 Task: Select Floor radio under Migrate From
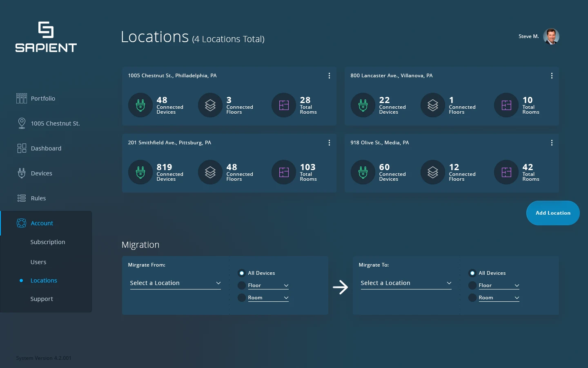[242, 285]
